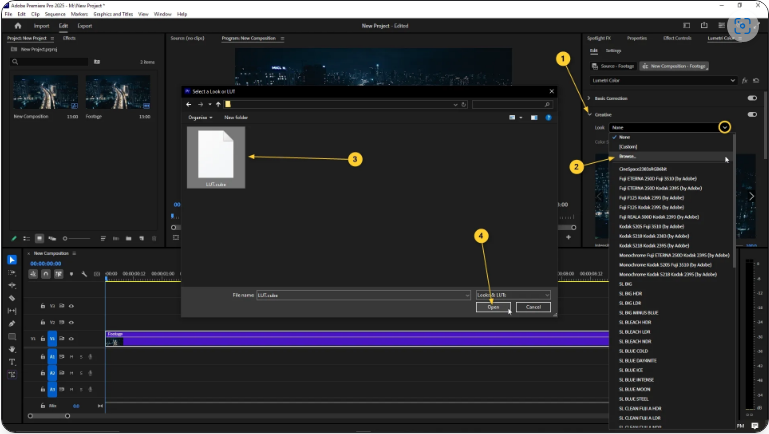This screenshot has width=769, height=434.
Task: Toggle V1 track output eye
Action: [x=71, y=338]
